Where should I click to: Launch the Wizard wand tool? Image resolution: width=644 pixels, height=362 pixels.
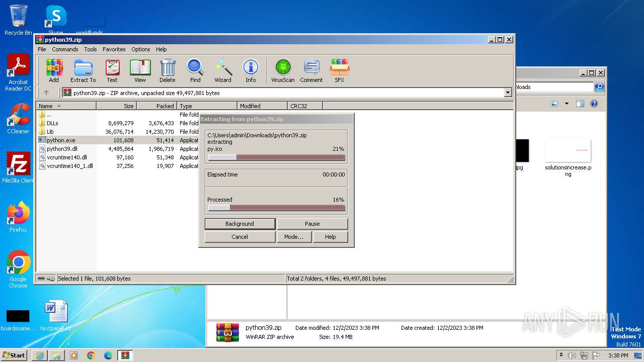[x=223, y=70]
